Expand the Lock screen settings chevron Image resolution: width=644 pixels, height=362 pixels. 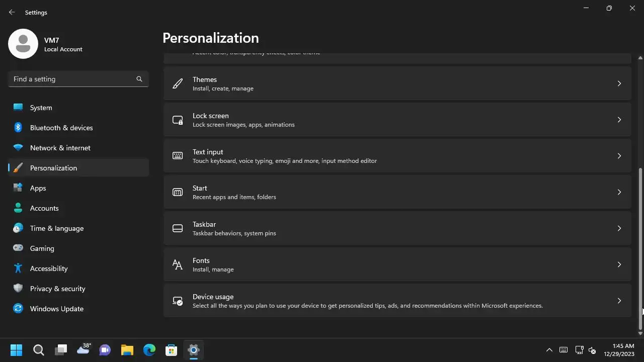[619, 120]
